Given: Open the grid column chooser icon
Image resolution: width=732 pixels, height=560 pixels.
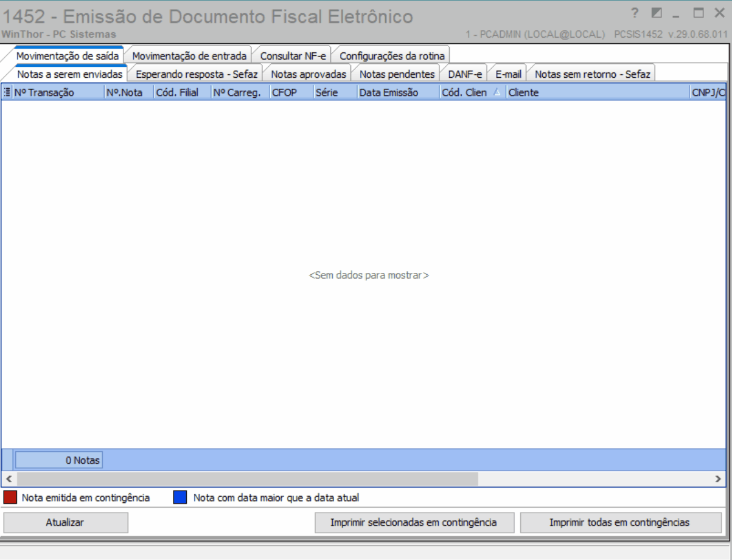Looking at the screenshot, I should [x=7, y=92].
